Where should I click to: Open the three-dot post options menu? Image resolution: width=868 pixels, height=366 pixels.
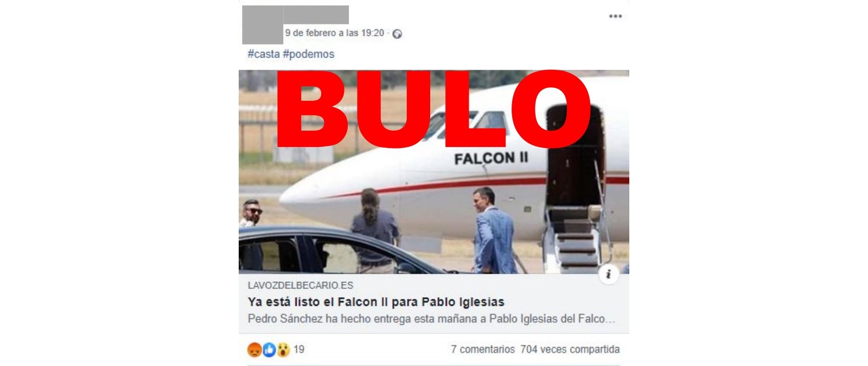click(615, 16)
